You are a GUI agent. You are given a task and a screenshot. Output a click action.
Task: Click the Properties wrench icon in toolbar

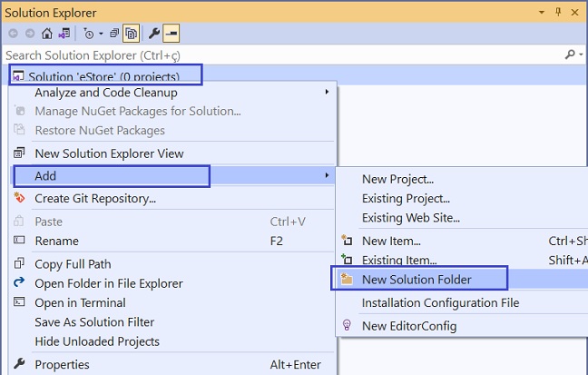153,34
